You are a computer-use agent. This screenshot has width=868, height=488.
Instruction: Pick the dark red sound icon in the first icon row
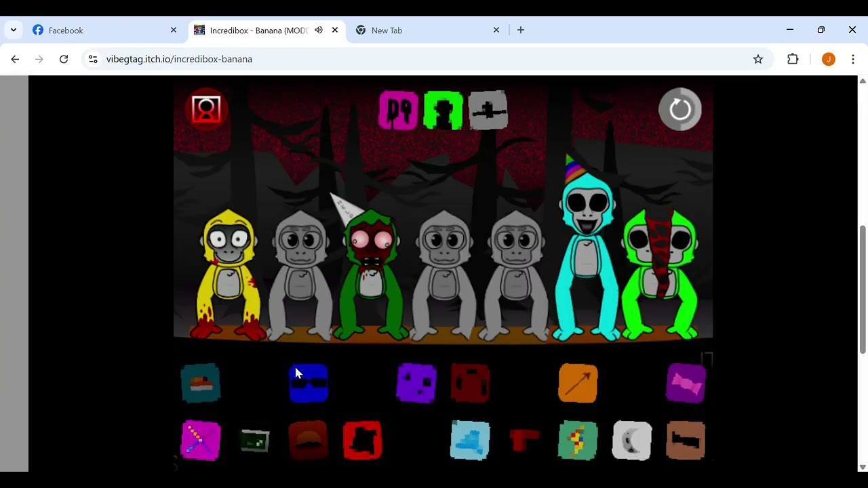click(471, 383)
